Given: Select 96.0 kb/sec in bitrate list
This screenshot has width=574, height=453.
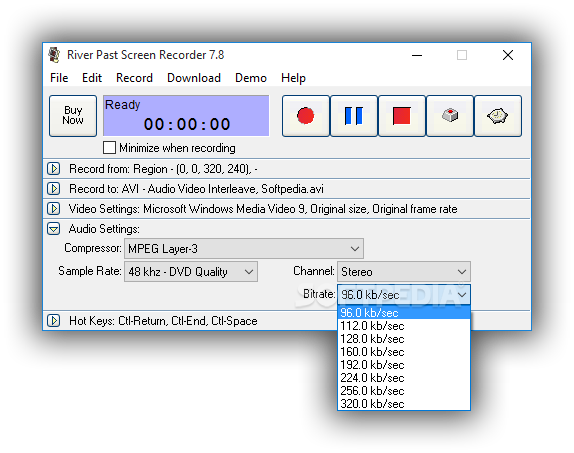Looking at the screenshot, I should pyautogui.click(x=404, y=313).
